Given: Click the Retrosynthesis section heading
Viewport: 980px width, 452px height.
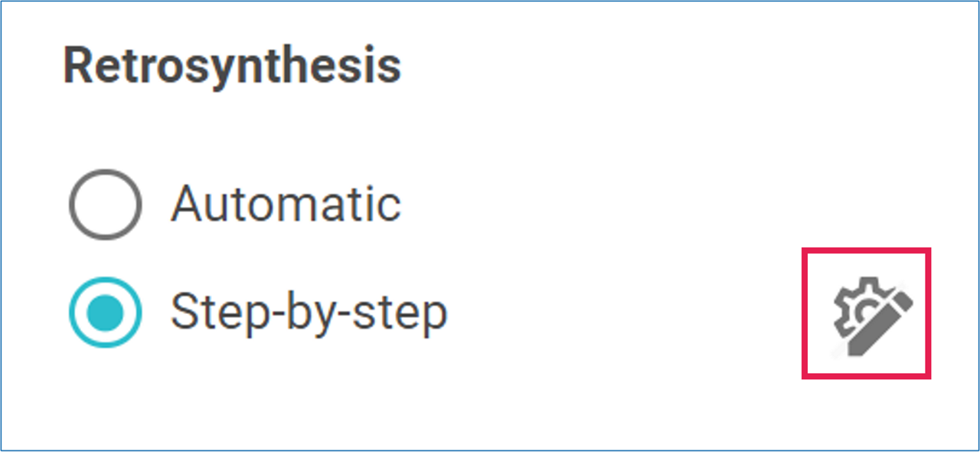Looking at the screenshot, I should pyautogui.click(x=231, y=66).
